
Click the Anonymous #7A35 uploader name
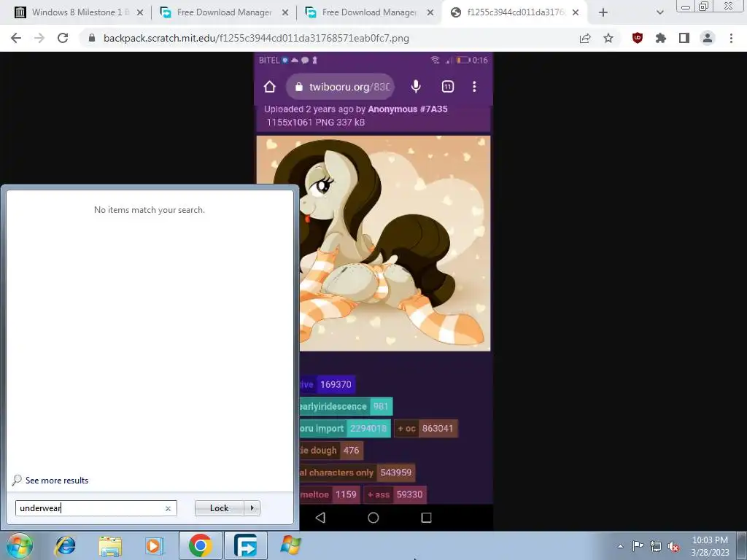coord(408,109)
